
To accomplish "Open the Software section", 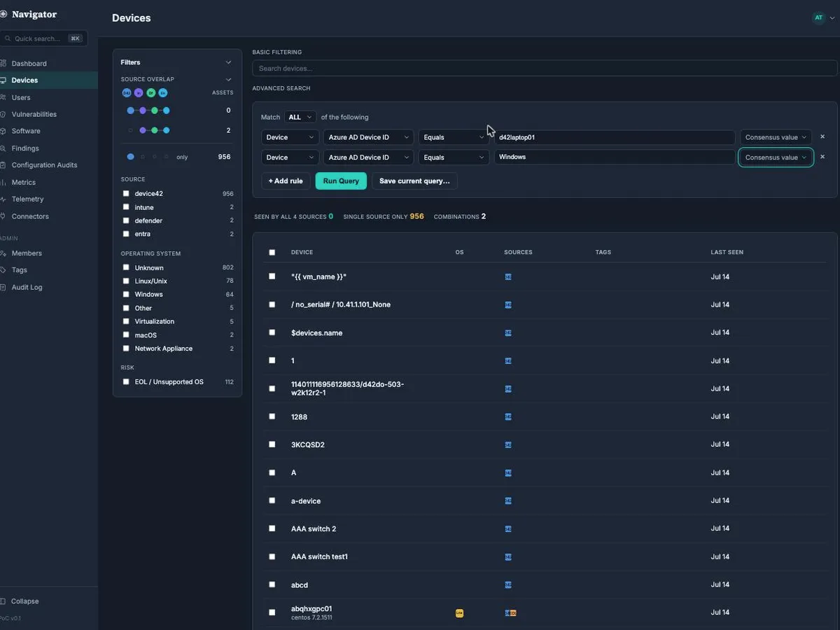I will (x=26, y=131).
